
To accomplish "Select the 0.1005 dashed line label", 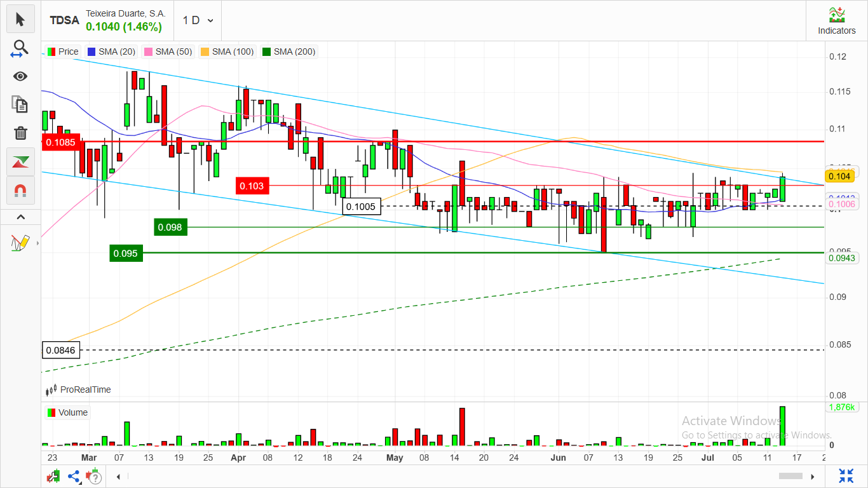I will [x=360, y=206].
